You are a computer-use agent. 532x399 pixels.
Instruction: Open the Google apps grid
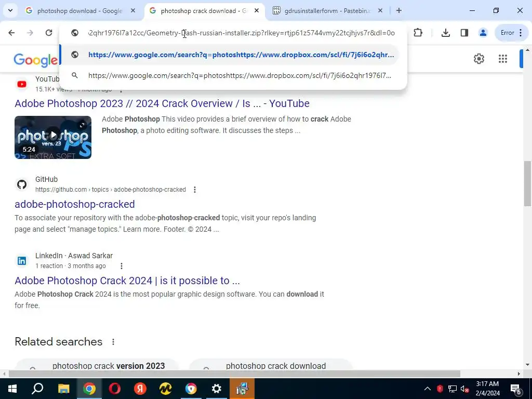point(503,59)
